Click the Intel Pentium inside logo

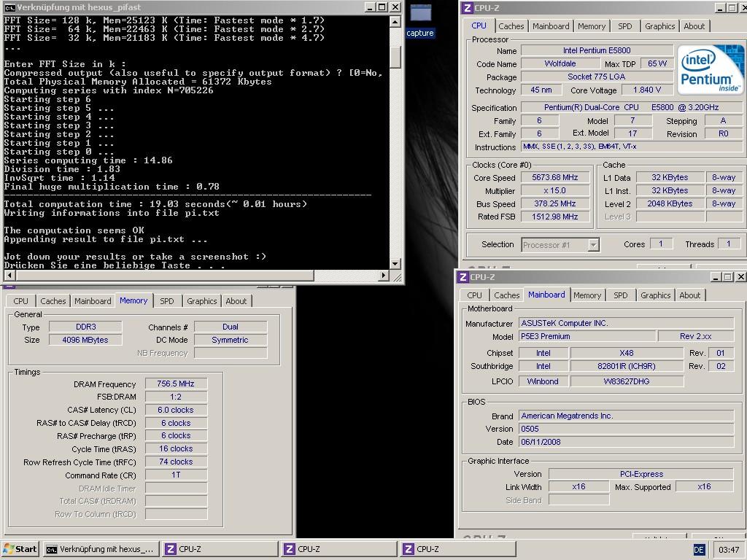711,69
